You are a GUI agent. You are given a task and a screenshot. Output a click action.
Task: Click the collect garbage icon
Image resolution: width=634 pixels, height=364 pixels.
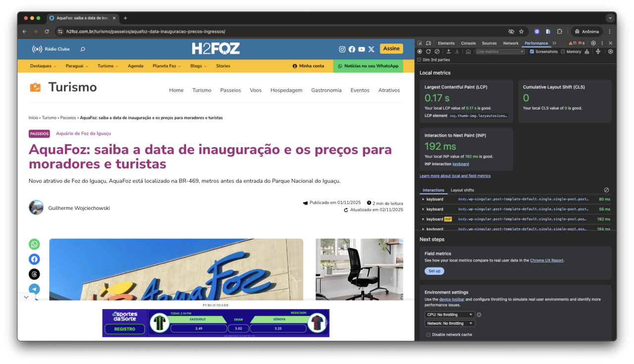(587, 52)
